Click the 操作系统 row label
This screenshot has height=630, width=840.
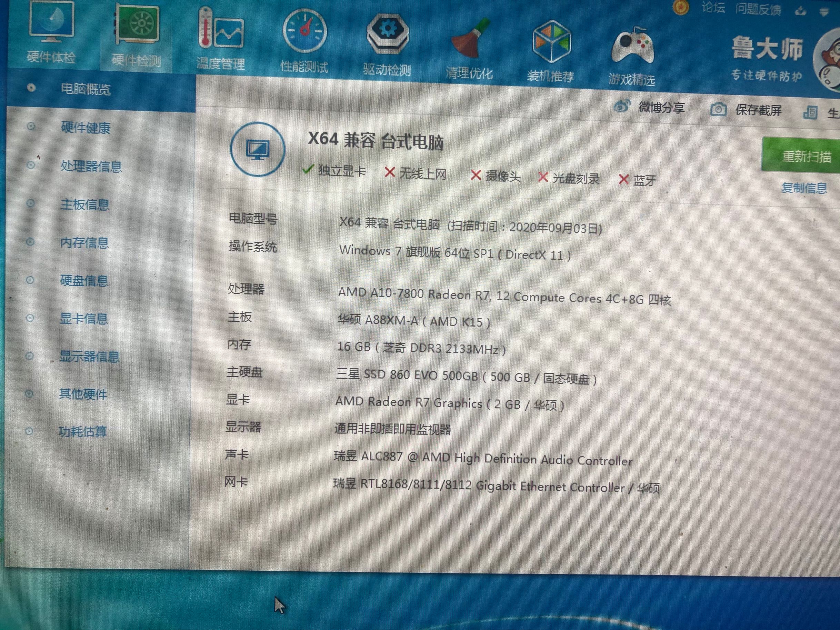(252, 247)
